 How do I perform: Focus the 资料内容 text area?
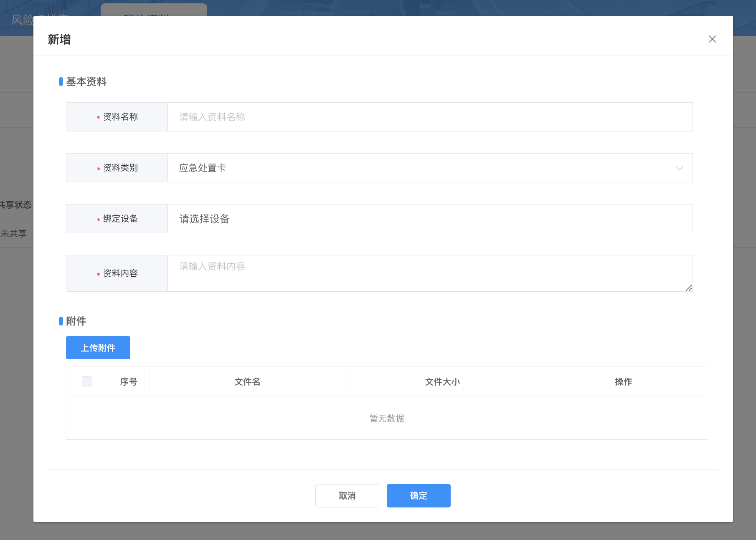(429, 273)
